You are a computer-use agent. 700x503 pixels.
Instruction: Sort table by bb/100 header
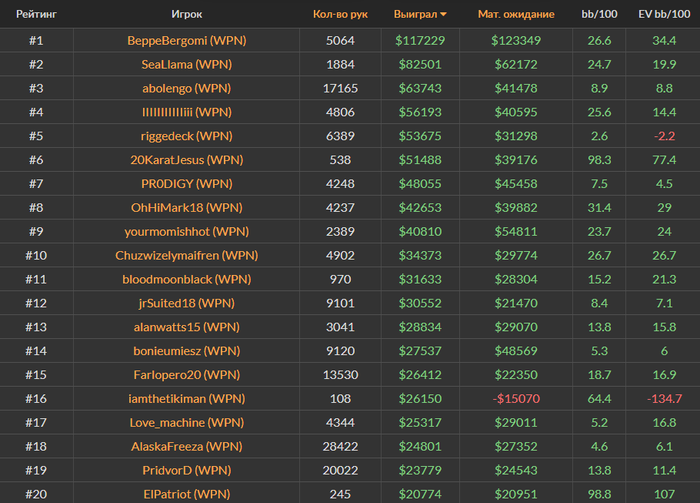[599, 14]
